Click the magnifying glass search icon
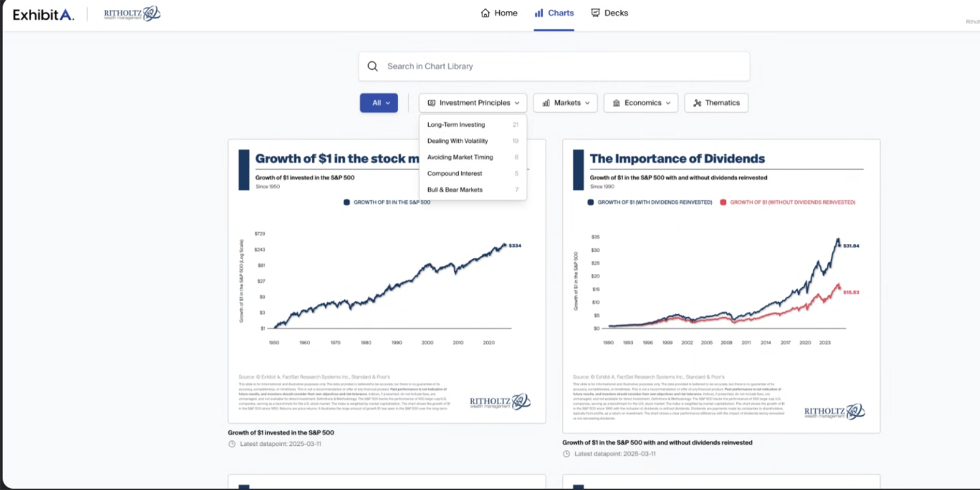 (372, 66)
